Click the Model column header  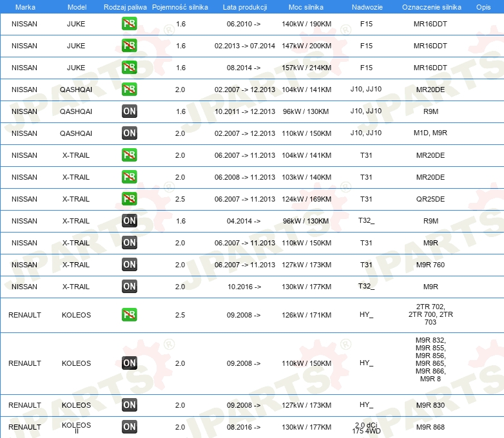point(77,7)
